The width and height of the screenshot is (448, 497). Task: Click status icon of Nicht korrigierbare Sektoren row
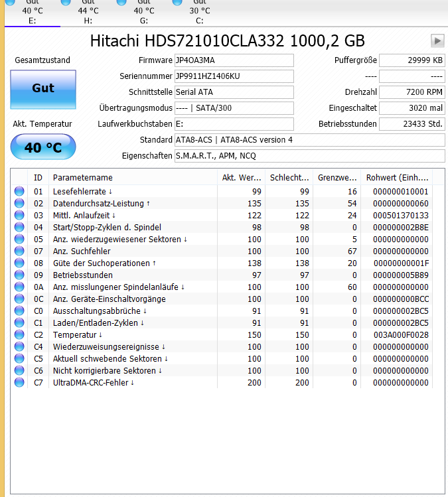click(19, 370)
